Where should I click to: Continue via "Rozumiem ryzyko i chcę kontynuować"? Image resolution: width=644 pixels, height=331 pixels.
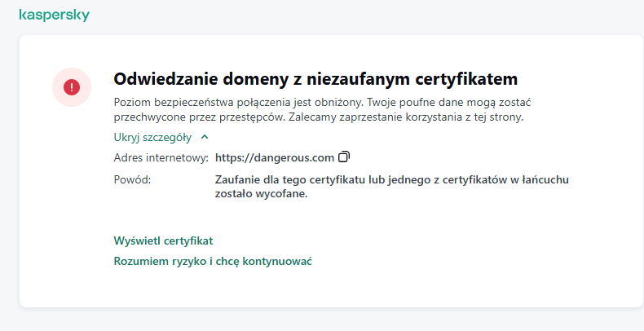[214, 261]
